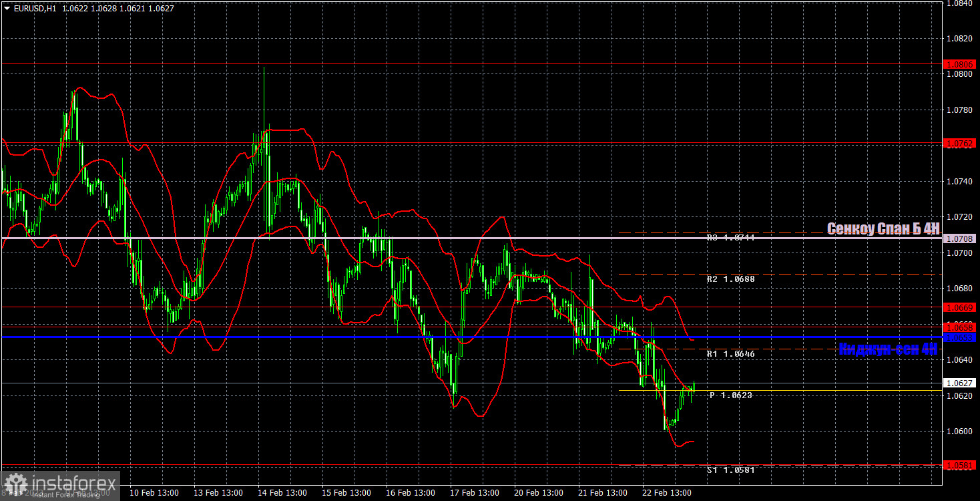Select the R1 1.0646 pivot label

[731, 354]
